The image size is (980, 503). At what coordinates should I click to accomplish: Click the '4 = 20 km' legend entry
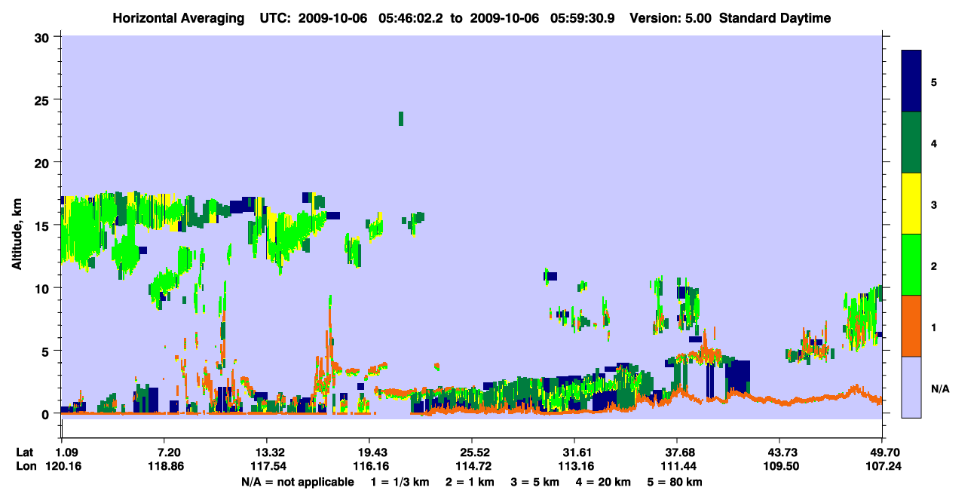pos(602,482)
